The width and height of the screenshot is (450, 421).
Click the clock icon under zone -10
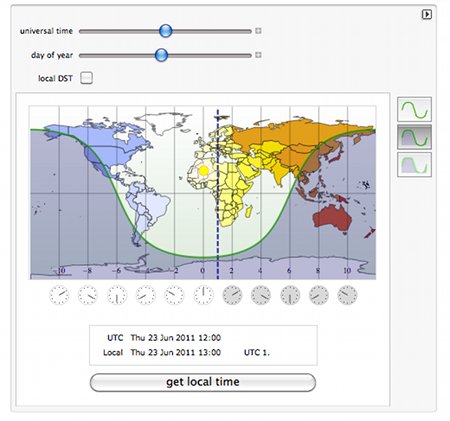coord(59,295)
